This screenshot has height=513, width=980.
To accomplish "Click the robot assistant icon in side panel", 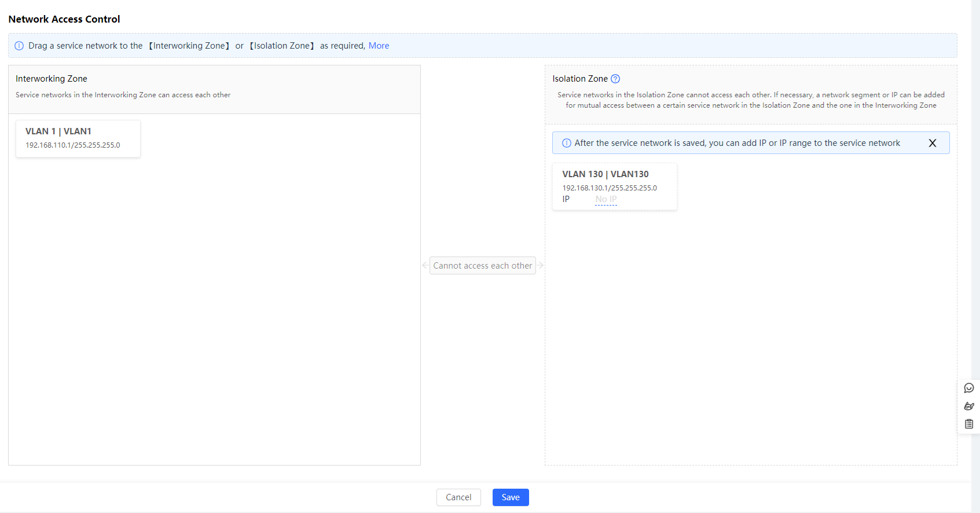I will (968, 406).
